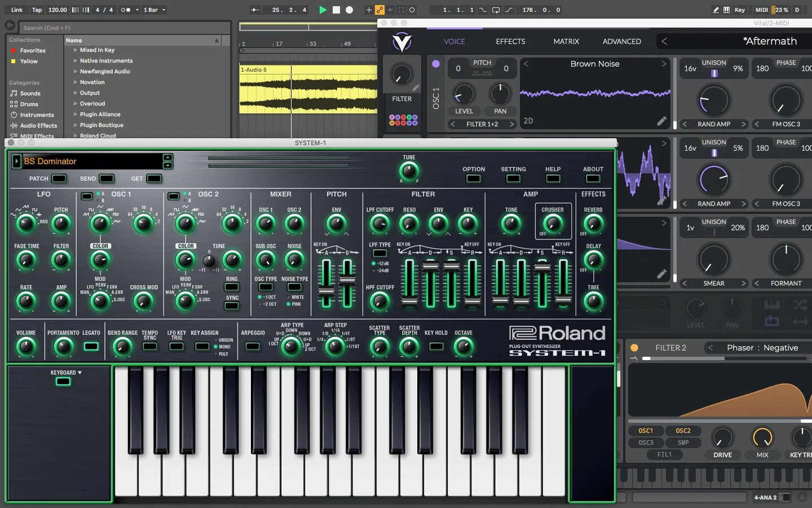Toggle the KEYBOARD display button
This screenshot has width=812, height=508.
click(63, 382)
